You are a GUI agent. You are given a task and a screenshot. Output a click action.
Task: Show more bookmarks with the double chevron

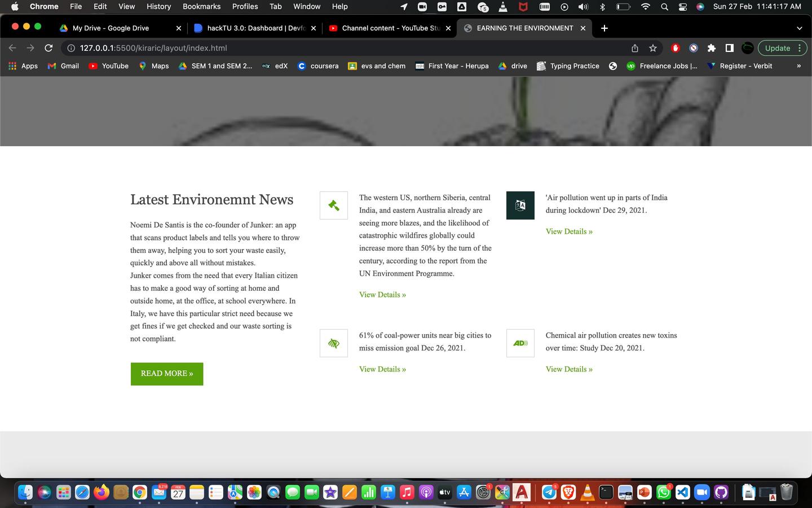(x=798, y=66)
